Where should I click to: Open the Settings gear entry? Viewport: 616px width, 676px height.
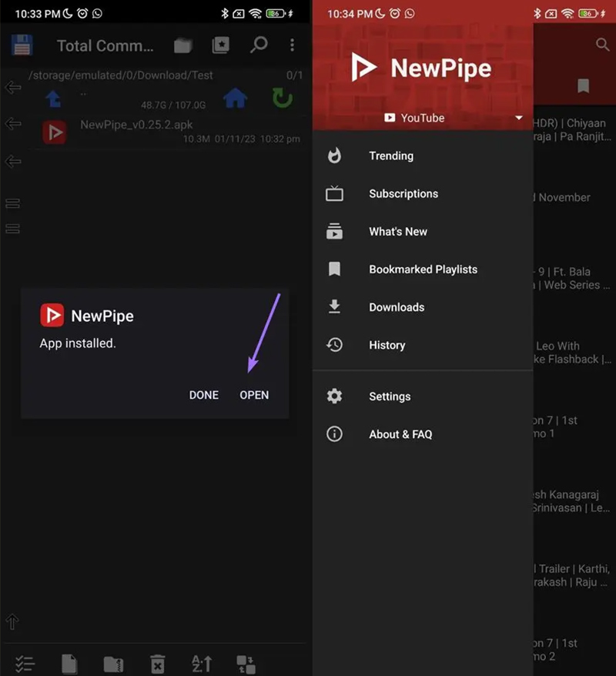[x=389, y=397]
